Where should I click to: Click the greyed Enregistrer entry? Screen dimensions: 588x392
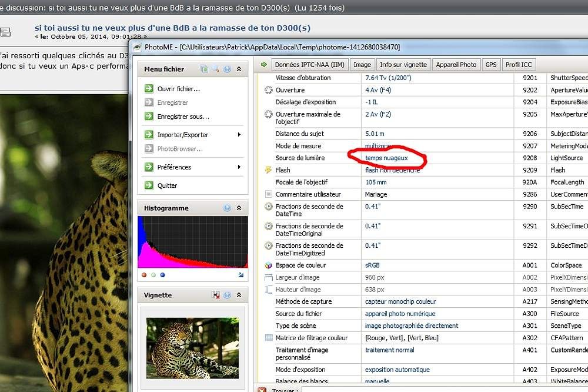pos(172,102)
